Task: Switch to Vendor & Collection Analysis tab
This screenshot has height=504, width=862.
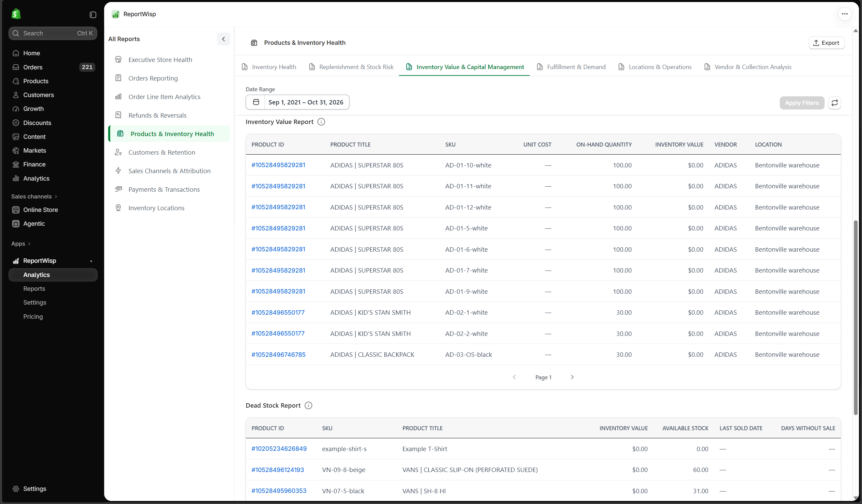Action: point(748,67)
